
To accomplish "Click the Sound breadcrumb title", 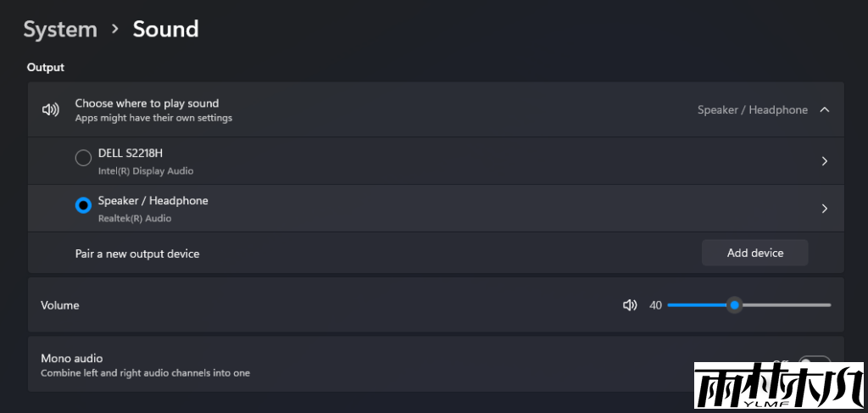I will [165, 29].
